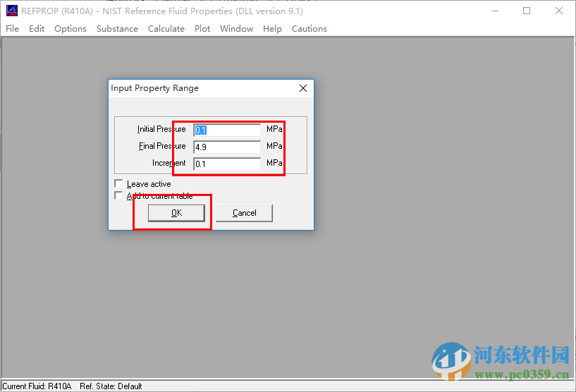
Task: Open the Edit menu
Action: pyautogui.click(x=37, y=29)
